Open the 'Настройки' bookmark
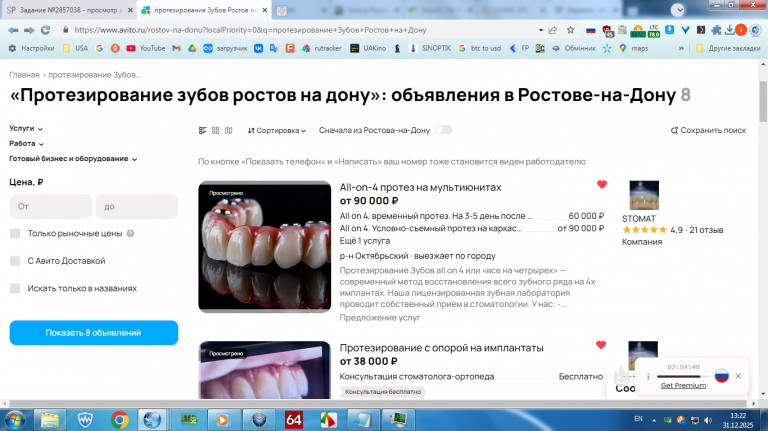 coord(31,48)
